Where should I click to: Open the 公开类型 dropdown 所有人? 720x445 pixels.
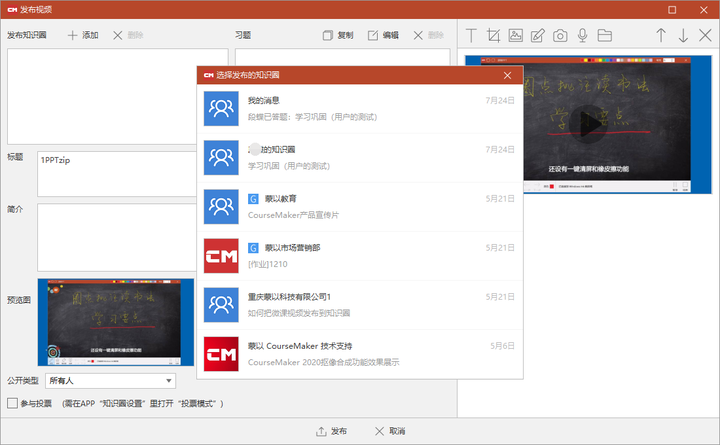110,381
